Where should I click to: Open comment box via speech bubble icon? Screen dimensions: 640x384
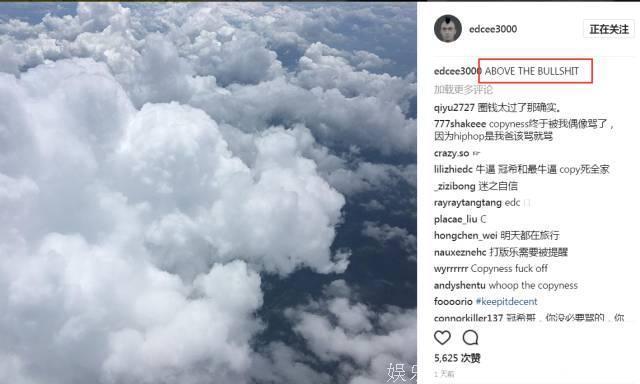point(470,337)
